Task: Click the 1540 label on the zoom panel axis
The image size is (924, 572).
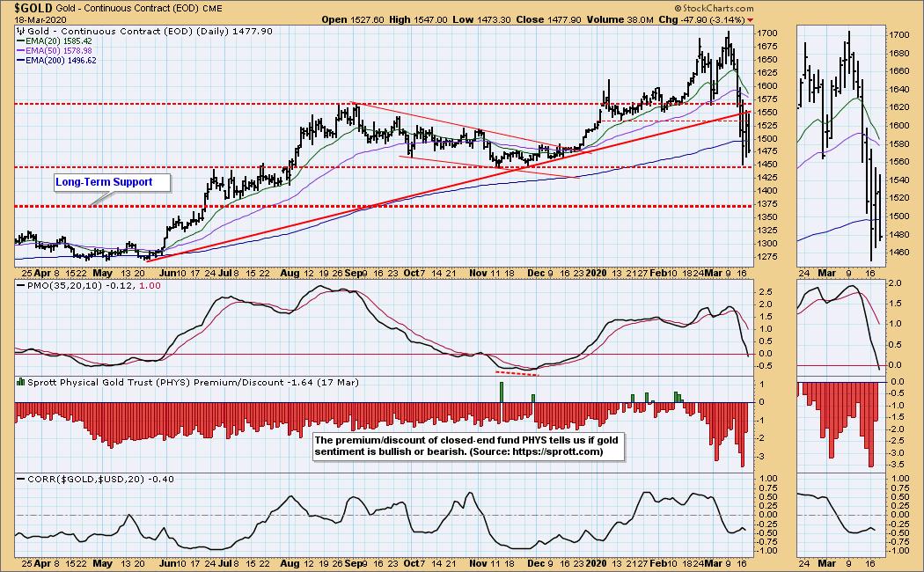Action: point(899,180)
